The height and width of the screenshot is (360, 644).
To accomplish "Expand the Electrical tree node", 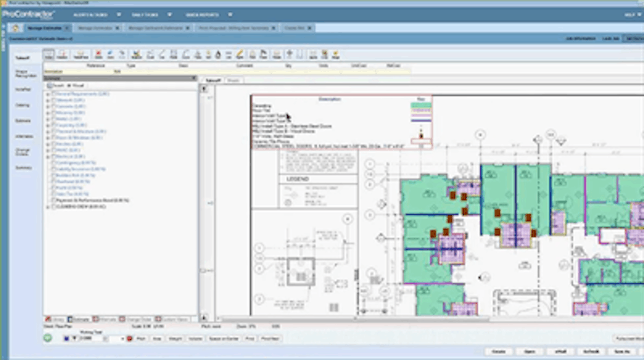I will tap(47, 157).
